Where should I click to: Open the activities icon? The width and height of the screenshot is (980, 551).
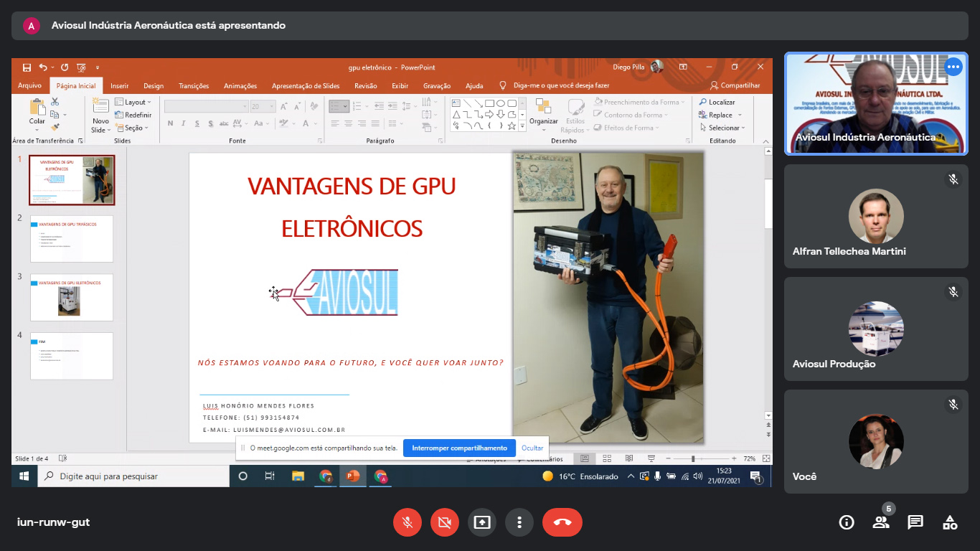coord(950,522)
